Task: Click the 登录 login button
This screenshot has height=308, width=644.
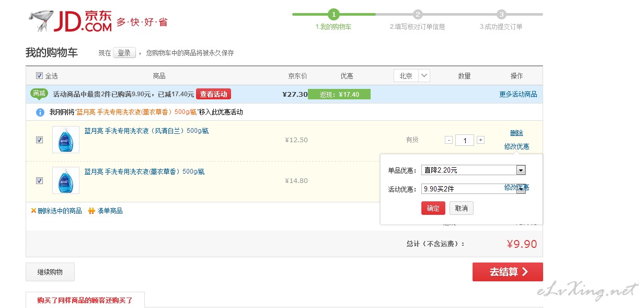Action: 124,53
